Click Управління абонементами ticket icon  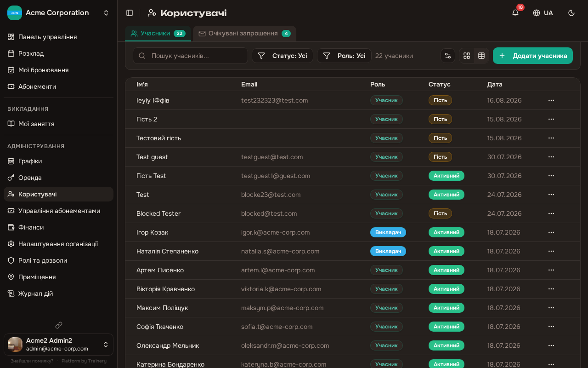pyautogui.click(x=11, y=211)
